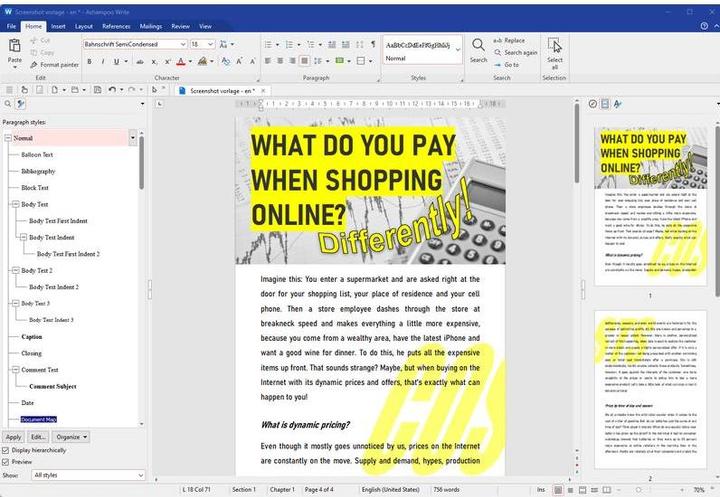Click the paragraph borders icon

pos(361,61)
